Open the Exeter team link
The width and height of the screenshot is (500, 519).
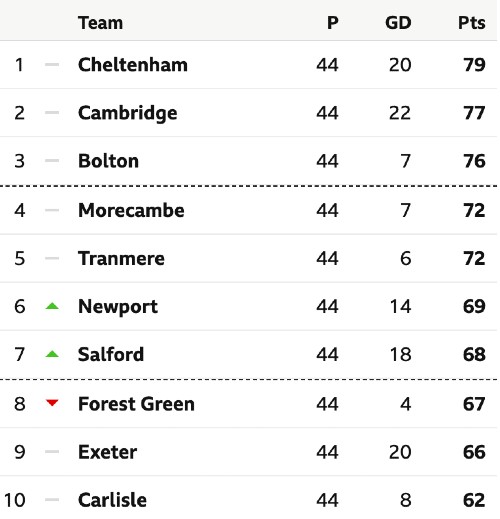107,452
